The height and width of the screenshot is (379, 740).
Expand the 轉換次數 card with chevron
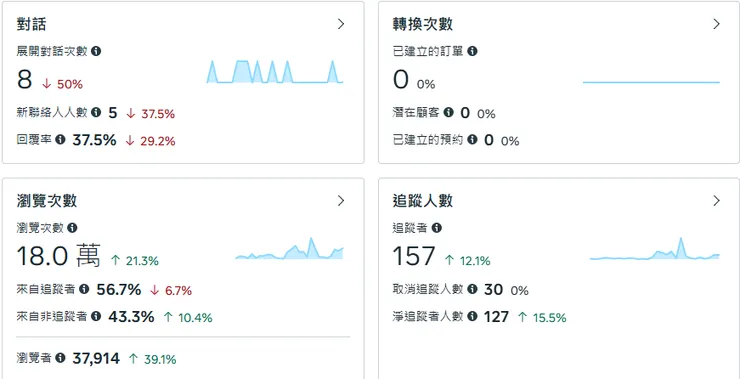pyautogui.click(x=716, y=24)
